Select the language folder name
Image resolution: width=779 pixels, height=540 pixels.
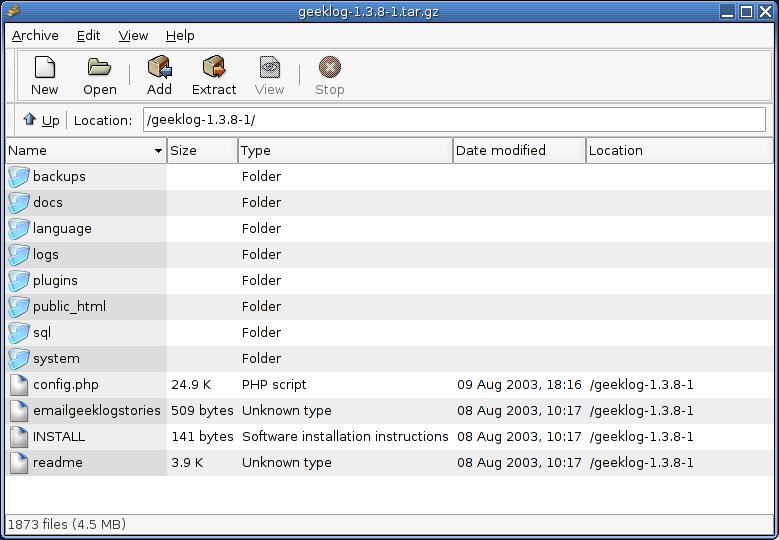pyautogui.click(x=62, y=229)
